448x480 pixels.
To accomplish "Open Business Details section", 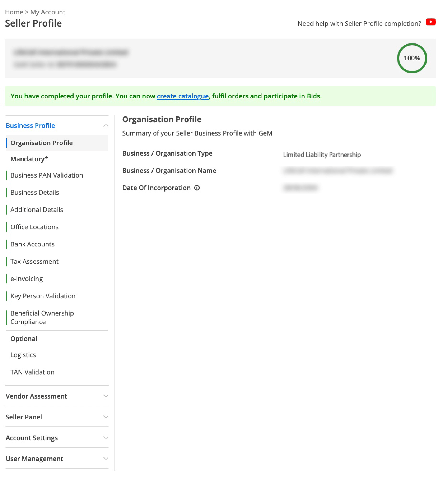I will [35, 192].
